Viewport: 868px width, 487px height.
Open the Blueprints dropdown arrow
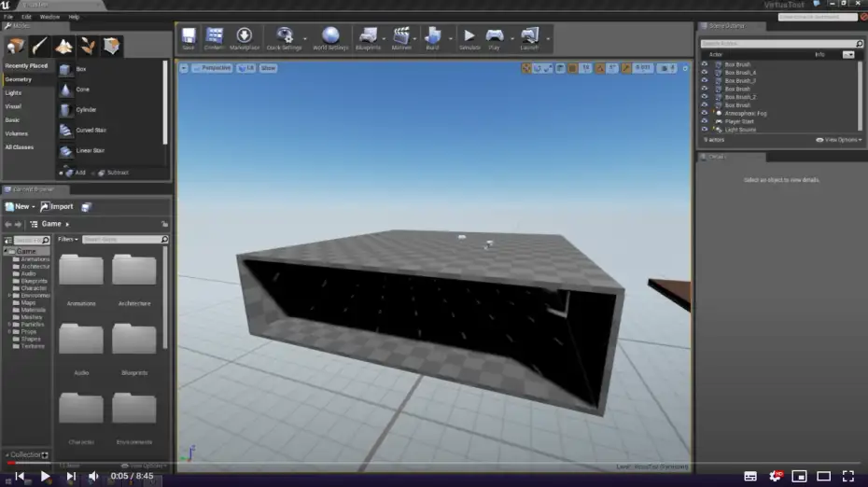pos(384,39)
